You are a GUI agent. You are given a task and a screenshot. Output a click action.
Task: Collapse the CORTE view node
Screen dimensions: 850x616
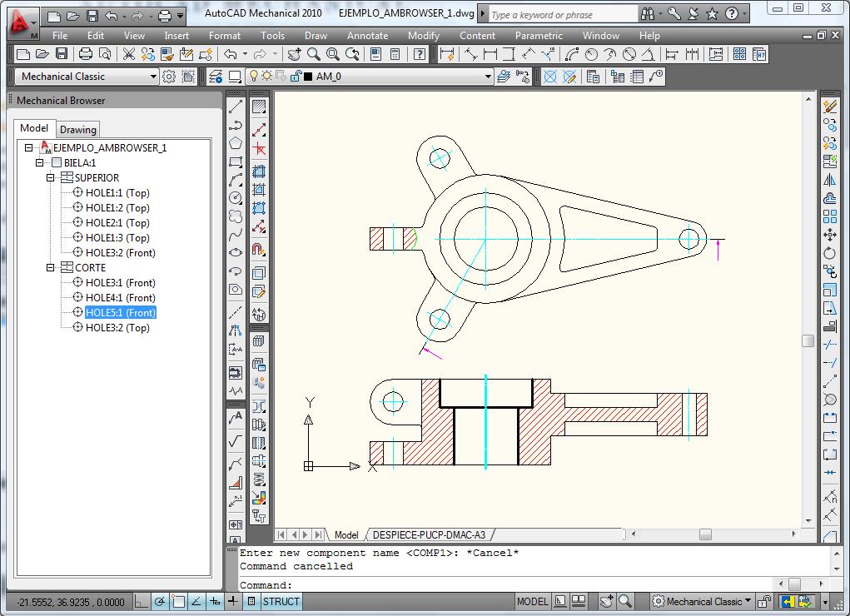tap(51, 267)
